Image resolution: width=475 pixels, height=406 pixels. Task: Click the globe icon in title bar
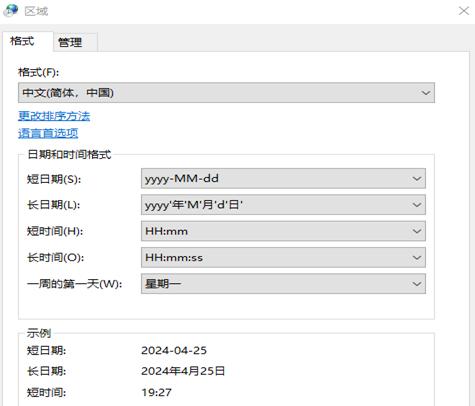(11, 10)
